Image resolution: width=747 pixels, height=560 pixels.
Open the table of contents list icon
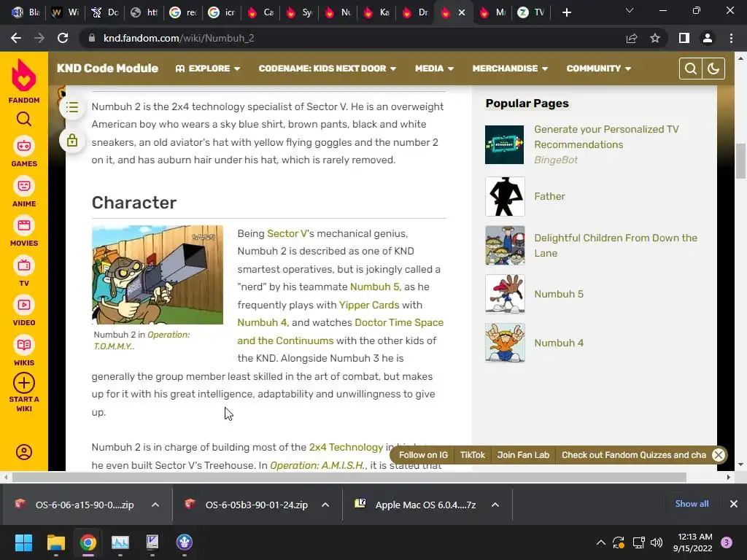coord(72,107)
